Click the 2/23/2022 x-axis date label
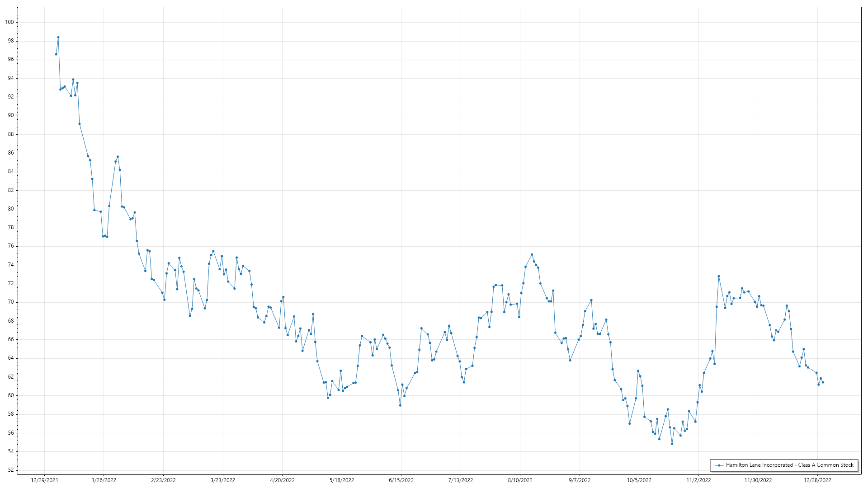The width and height of the screenshot is (868, 488). point(163,480)
